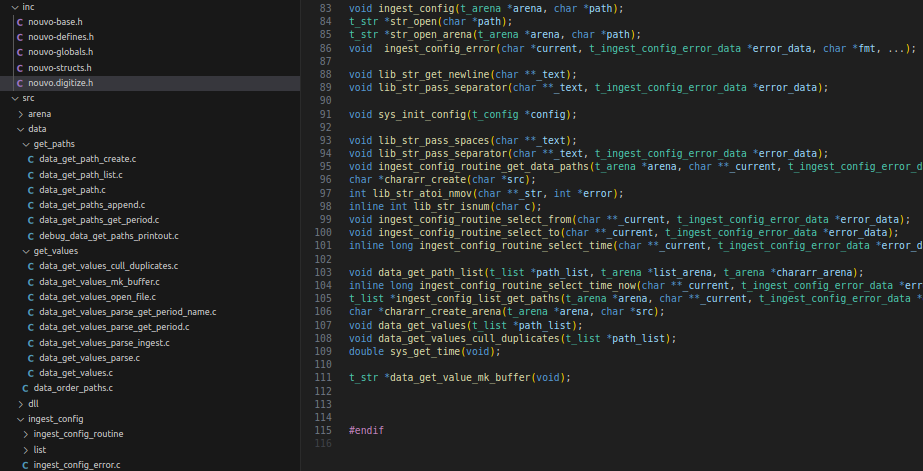Viewport: 923px width, 471px height.
Task: Open data_get_values_mk_buffer.c
Action: (x=99, y=282)
